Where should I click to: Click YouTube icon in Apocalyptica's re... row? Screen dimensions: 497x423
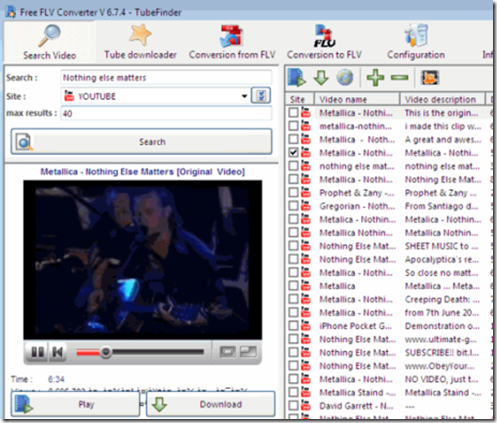coord(306,259)
